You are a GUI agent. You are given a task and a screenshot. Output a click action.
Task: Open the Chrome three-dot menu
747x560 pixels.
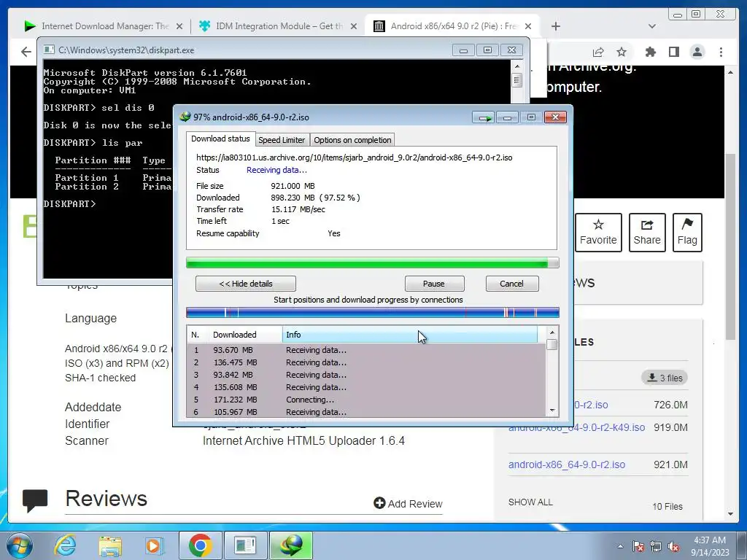tap(721, 52)
